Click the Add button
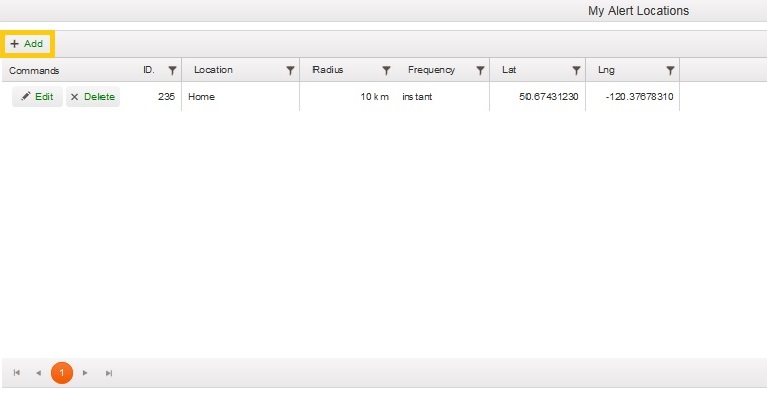Screen dimensions: 767x395 pos(27,44)
